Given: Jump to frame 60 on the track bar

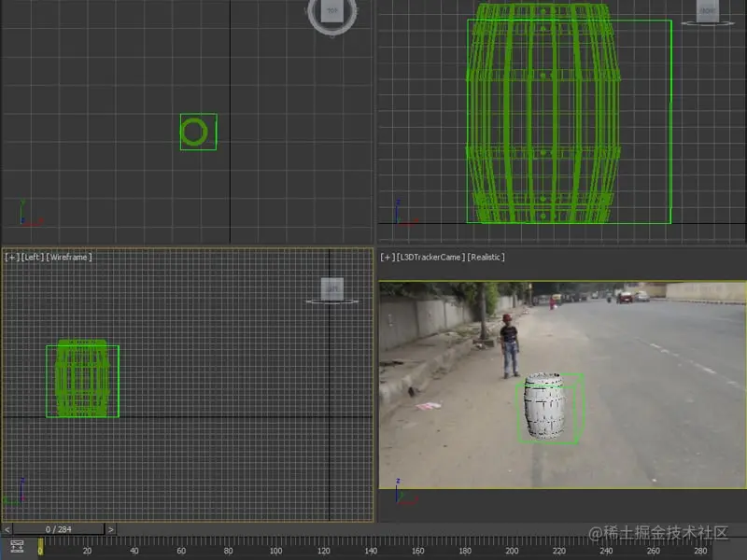Looking at the screenshot, I should pos(181,551).
